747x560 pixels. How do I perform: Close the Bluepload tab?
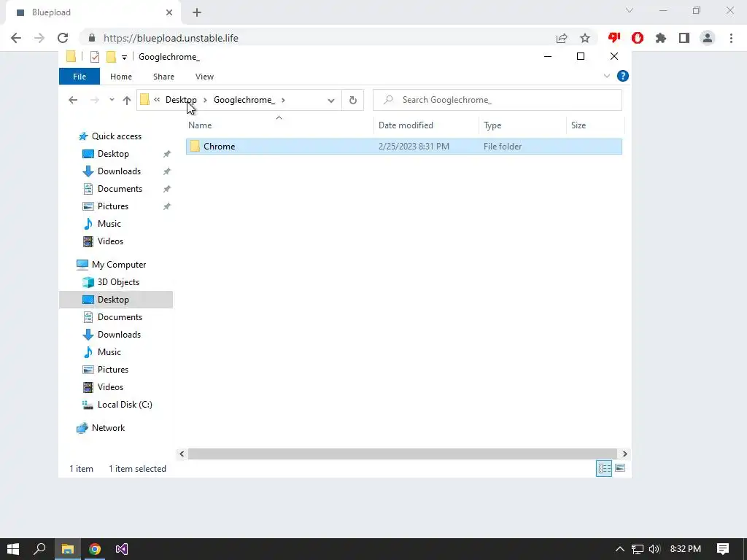169,12
